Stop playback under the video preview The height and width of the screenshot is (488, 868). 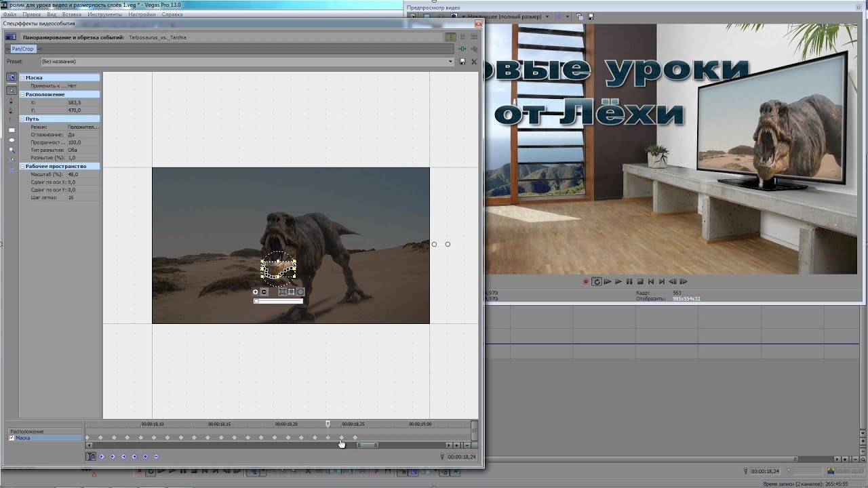tap(640, 281)
